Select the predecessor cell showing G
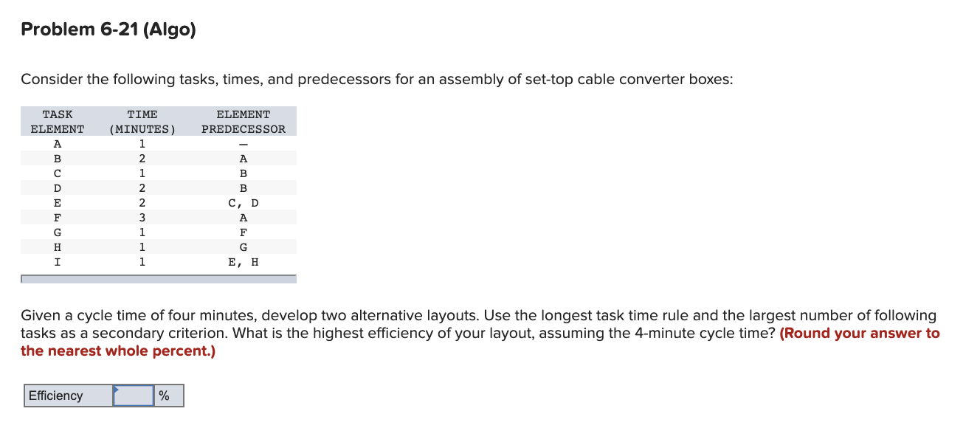Screen dimensions: 980x431 tap(244, 246)
